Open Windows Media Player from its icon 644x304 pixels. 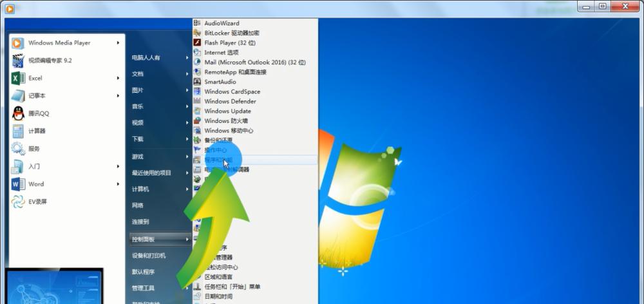(18, 43)
